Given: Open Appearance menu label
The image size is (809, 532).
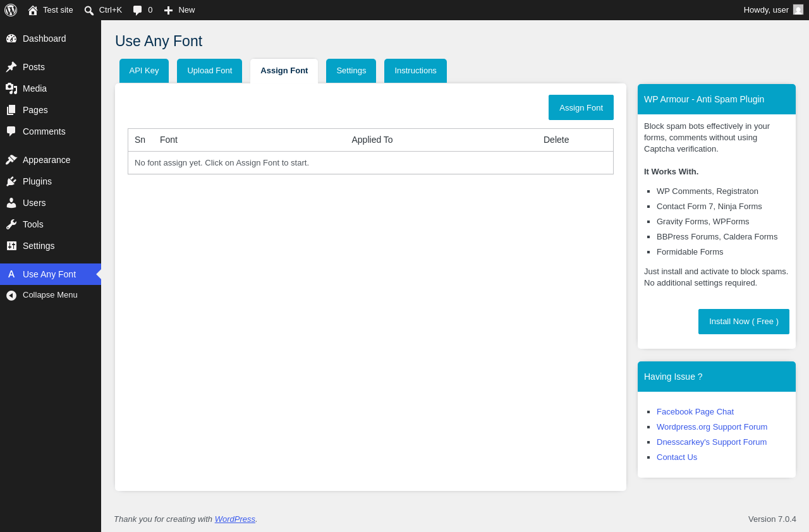Looking at the screenshot, I should coord(47,160).
